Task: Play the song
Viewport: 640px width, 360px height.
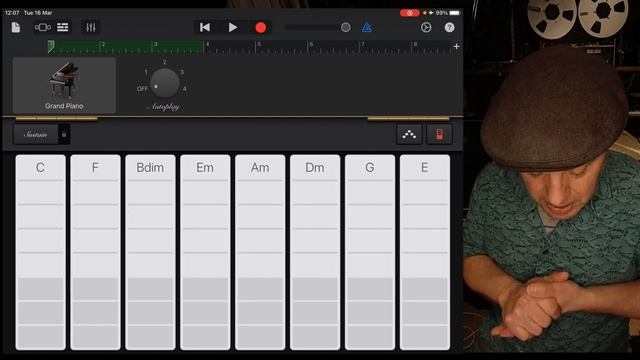Action: [233, 27]
